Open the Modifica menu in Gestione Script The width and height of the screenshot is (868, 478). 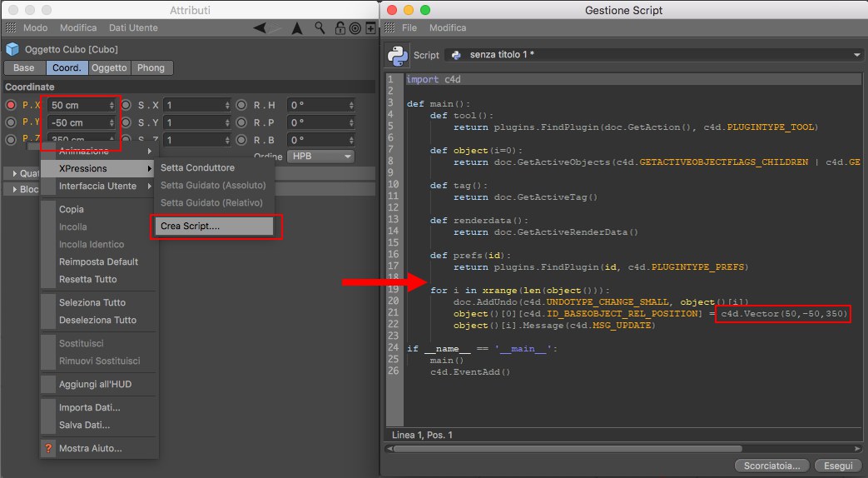pyautogui.click(x=447, y=27)
